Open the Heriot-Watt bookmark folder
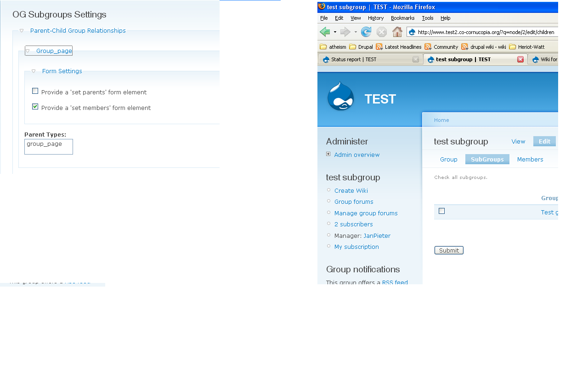 coord(527,47)
